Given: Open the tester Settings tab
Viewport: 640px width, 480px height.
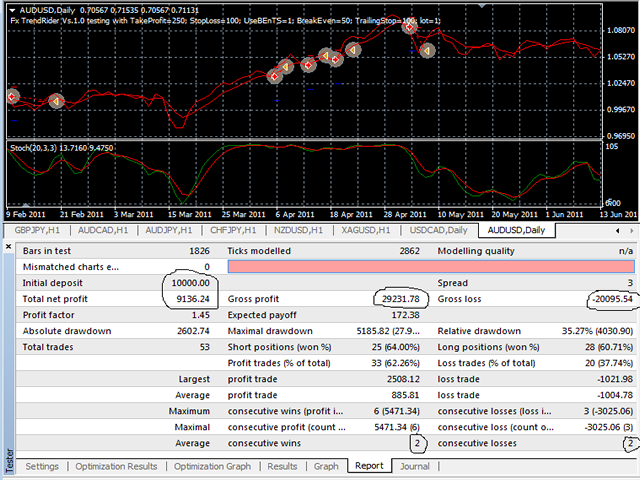Looking at the screenshot, I should 42,466.
